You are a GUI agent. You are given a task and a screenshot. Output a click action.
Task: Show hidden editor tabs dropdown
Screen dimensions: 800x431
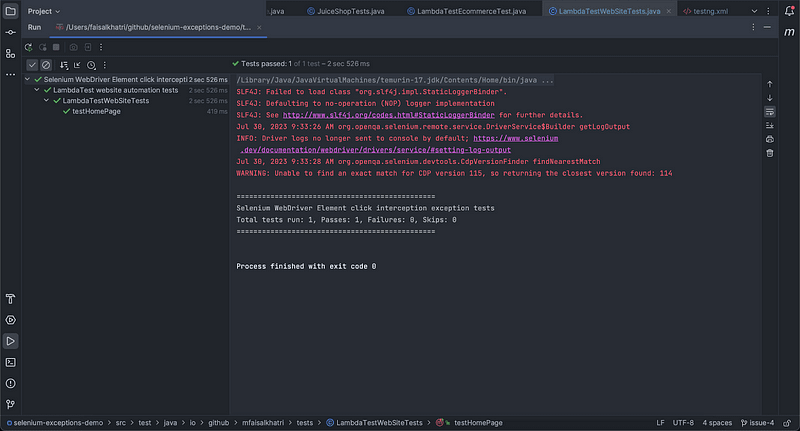754,11
